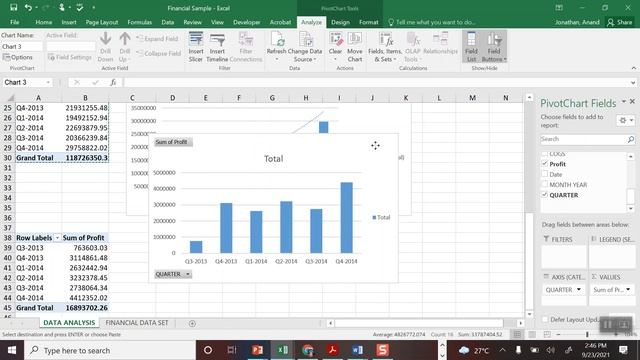Switch to the Insert ribbon tab
Image resolution: width=640 pixels, height=360 pixels.
pos(69,22)
